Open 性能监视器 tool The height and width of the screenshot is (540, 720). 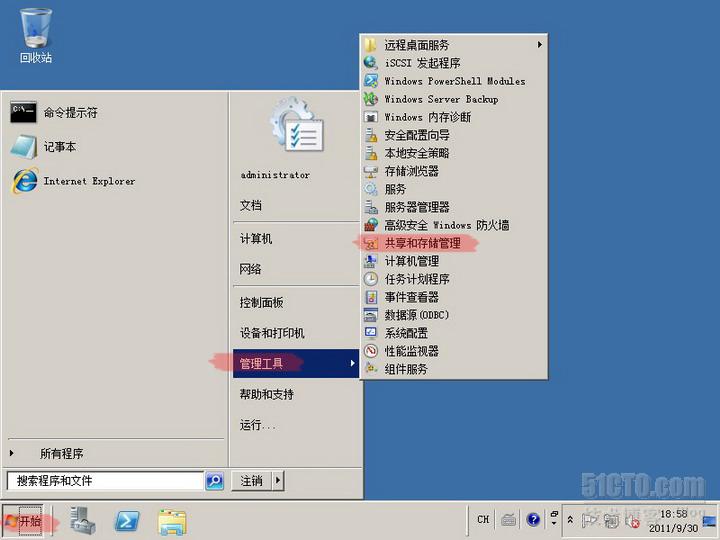point(454,351)
